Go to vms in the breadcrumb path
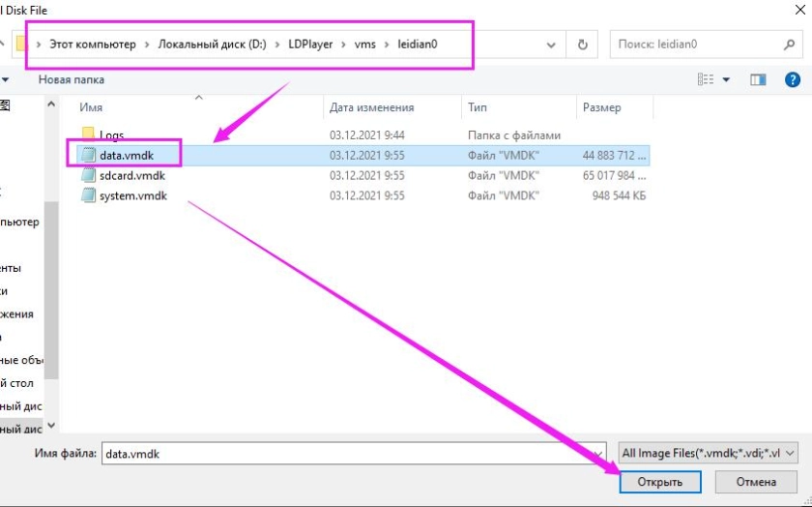Image resolution: width=812 pixels, height=507 pixels. point(364,45)
